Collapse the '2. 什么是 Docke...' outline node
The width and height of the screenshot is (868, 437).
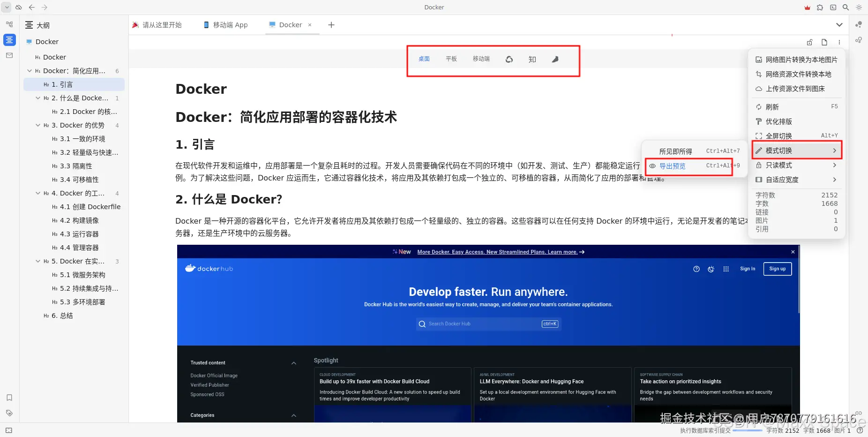(x=38, y=98)
